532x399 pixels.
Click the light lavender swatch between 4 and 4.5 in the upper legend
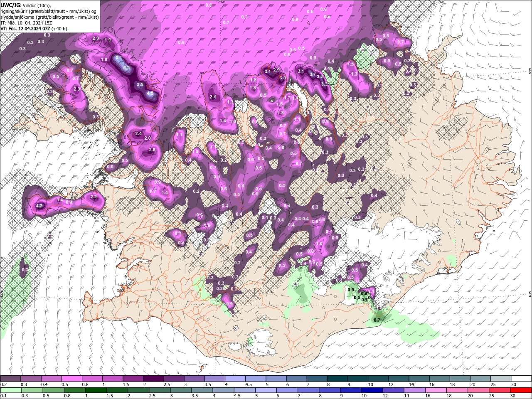coord(235,379)
